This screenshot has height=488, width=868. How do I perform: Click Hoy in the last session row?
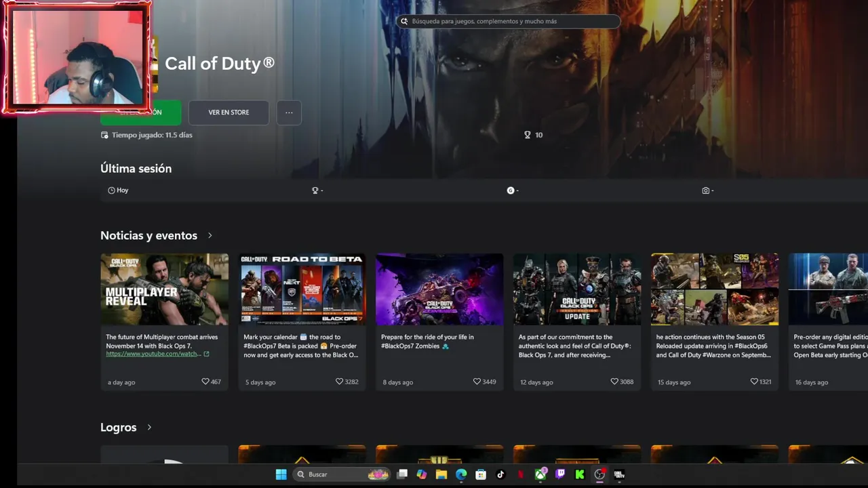[123, 190]
